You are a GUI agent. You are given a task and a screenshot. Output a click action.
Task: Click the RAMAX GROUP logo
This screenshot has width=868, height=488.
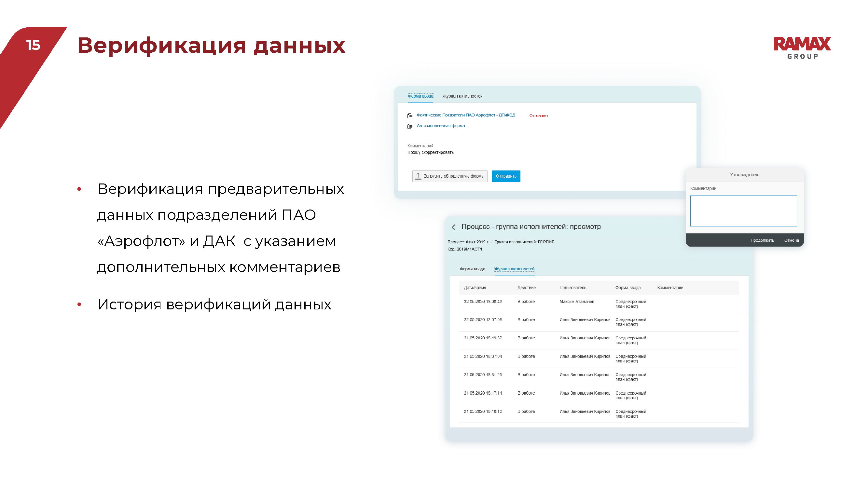click(802, 48)
